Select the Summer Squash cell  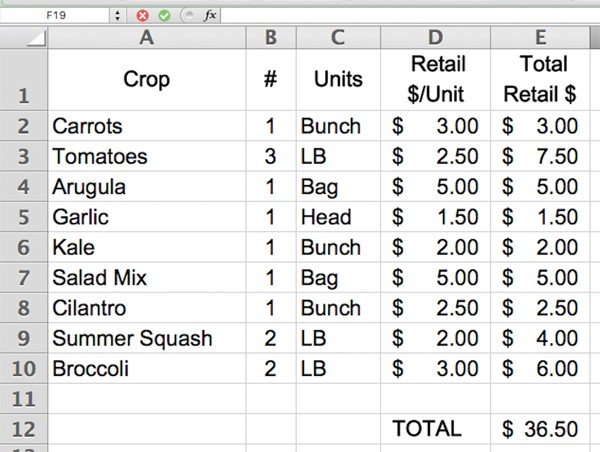click(x=147, y=338)
